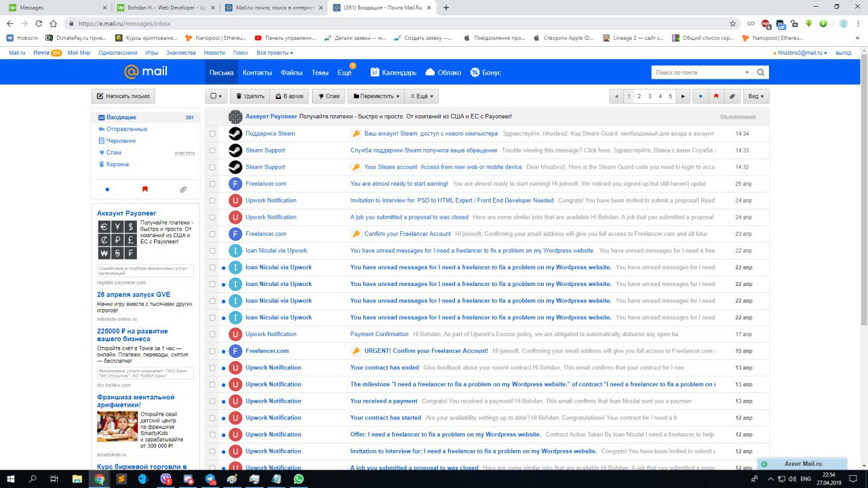
Task: Open the Windows Start menu
Action: (11, 479)
